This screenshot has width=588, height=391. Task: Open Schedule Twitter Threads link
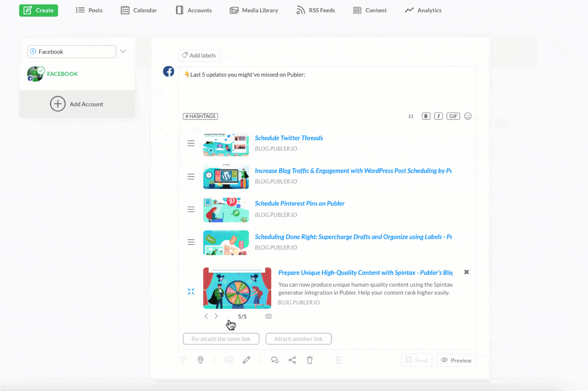click(289, 138)
